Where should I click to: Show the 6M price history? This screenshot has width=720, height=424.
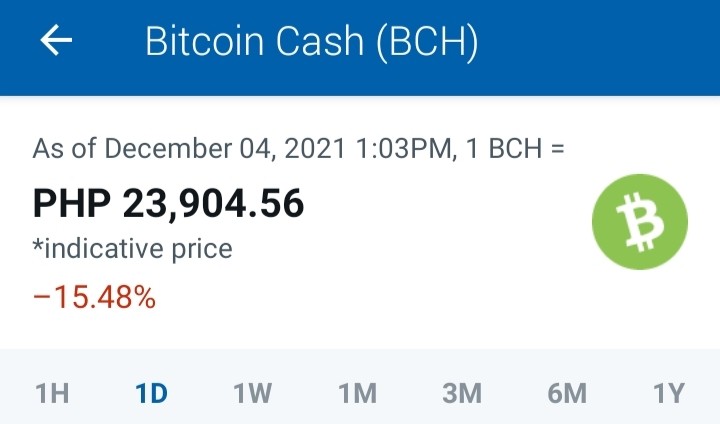pos(567,394)
